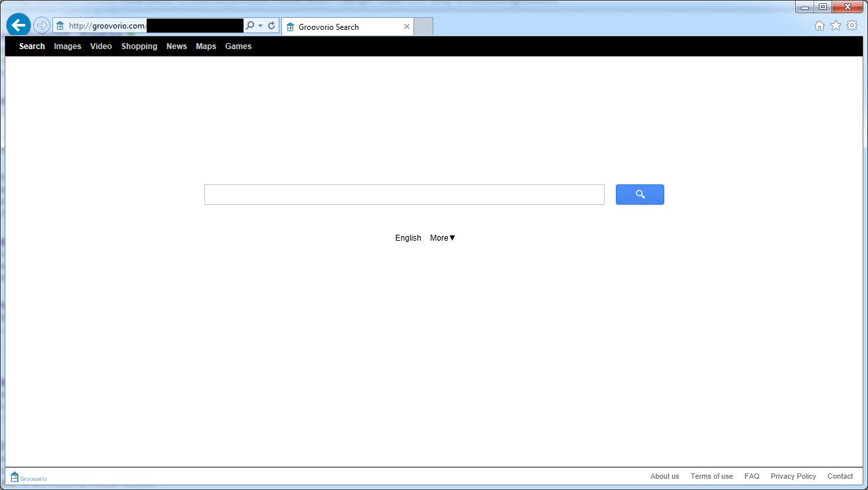Viewport: 868px width, 490px height.
Task: Open the Terms of use link
Action: point(712,477)
